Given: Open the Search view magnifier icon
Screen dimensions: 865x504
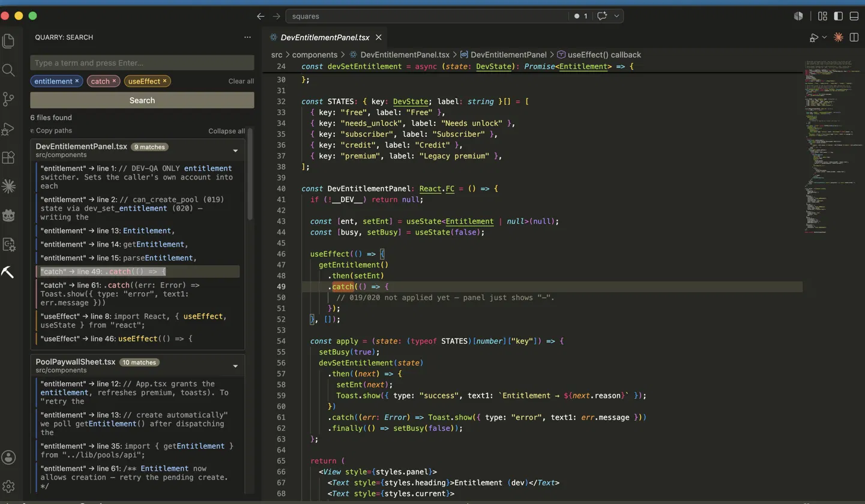Looking at the screenshot, I should coord(8,70).
